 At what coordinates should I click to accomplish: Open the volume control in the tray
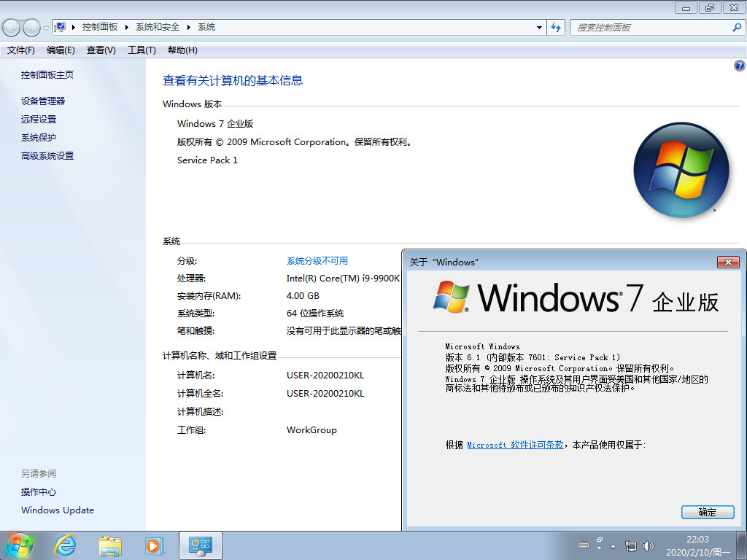coord(649,546)
